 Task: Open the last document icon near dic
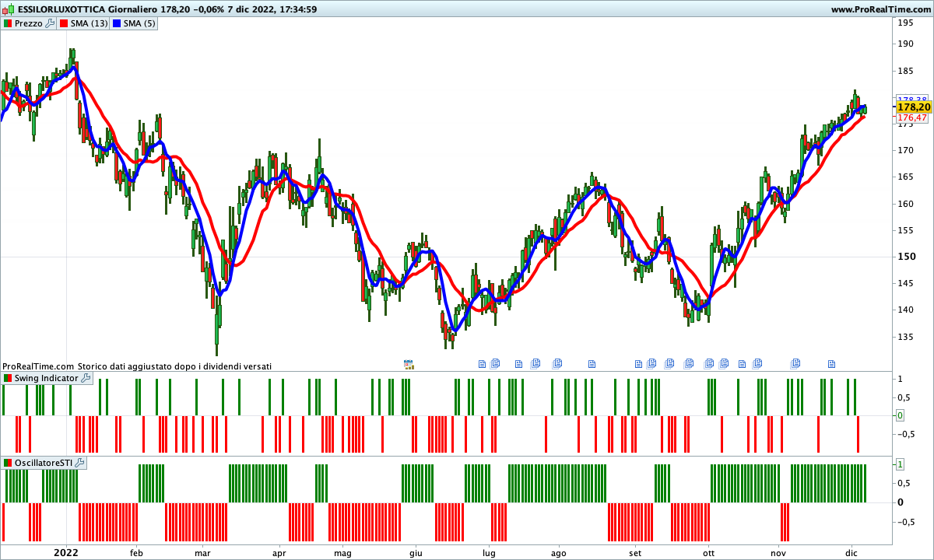[831, 363]
